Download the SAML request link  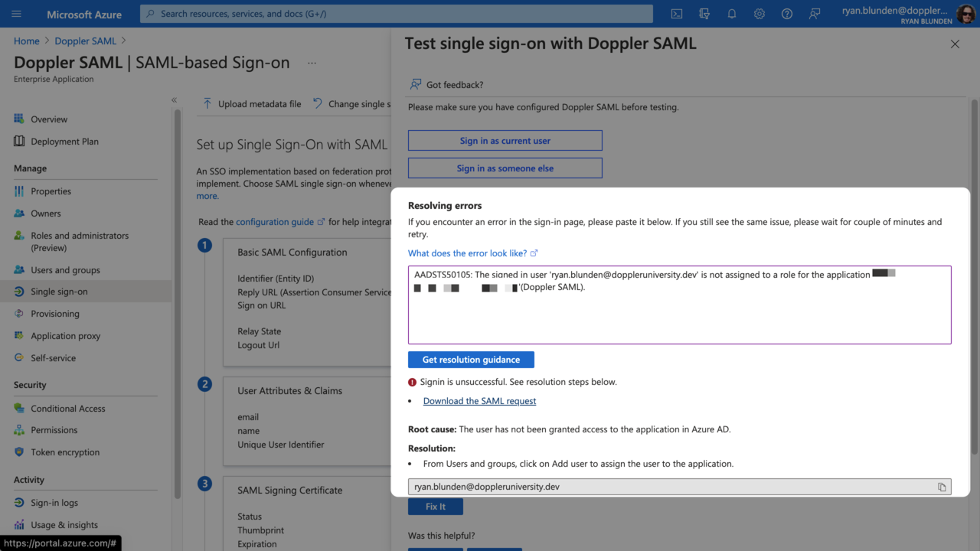pos(479,401)
